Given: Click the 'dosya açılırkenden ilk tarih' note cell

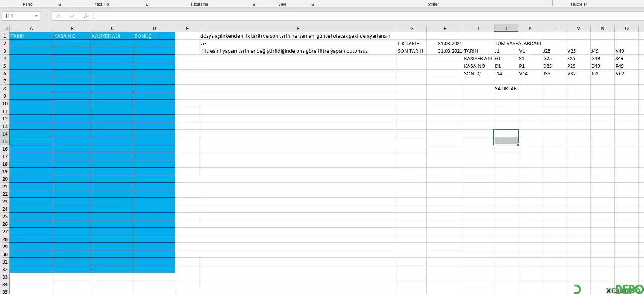Looking at the screenshot, I should pos(298,36).
